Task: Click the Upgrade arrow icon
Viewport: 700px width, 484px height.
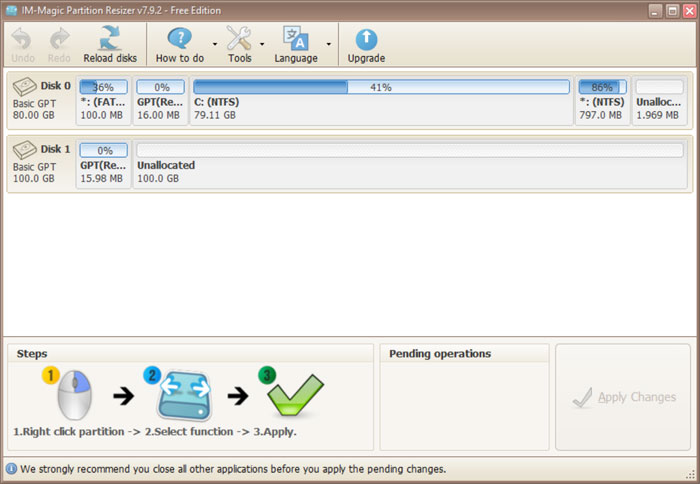Action: click(x=366, y=39)
